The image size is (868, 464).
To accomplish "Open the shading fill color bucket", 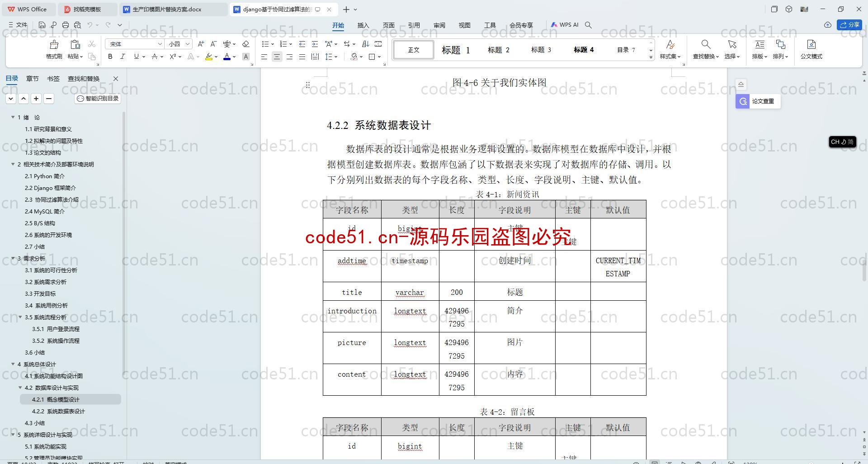I will (354, 57).
